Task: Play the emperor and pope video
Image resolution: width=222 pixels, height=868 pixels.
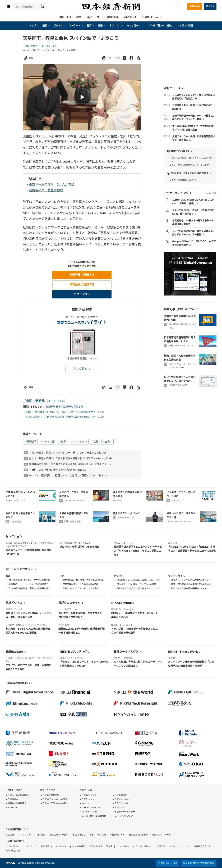Action: tap(82, 97)
